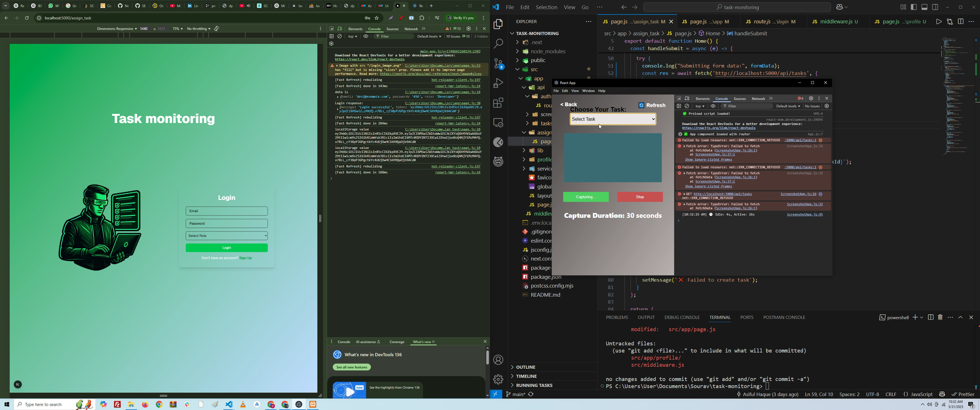Toggle device toolbar in Chrome DevTools
The width and height of the screenshot is (980, 410).
coord(340,29)
